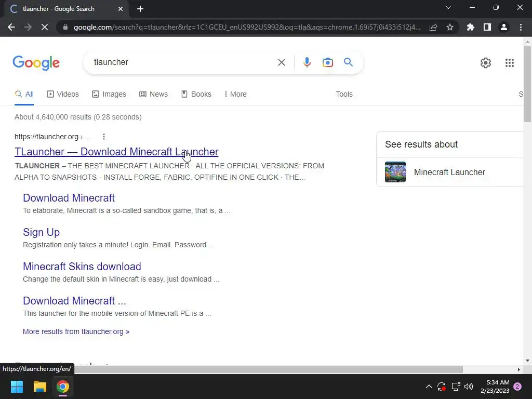Open the Download Minecraft sitelink

[x=69, y=198]
